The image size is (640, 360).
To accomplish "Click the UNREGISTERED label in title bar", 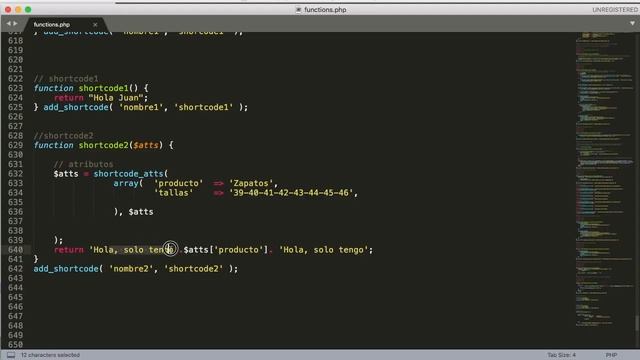I will pos(615,9).
